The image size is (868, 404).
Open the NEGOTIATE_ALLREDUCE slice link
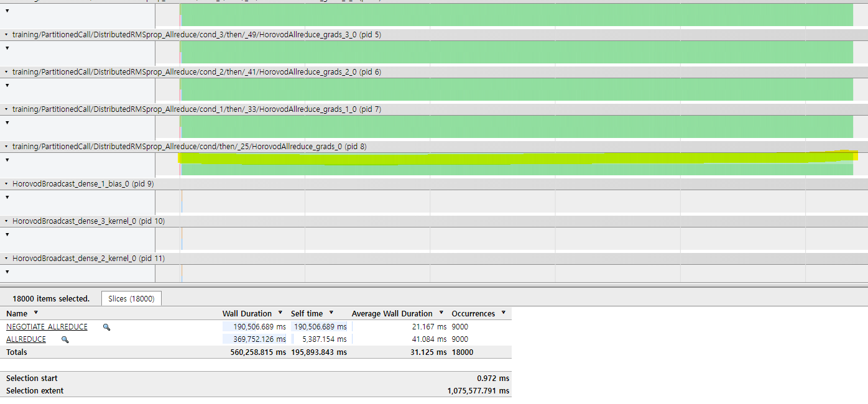(x=47, y=327)
